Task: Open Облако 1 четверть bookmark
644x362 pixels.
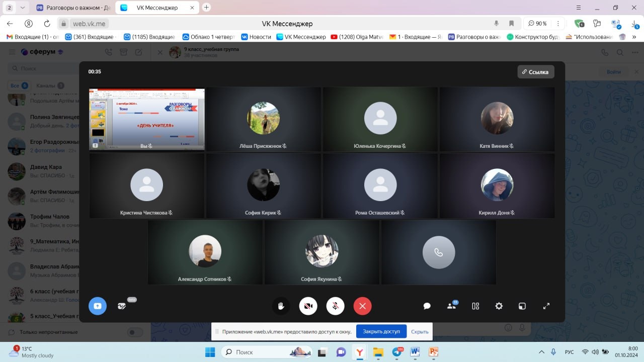Action: pyautogui.click(x=208, y=37)
